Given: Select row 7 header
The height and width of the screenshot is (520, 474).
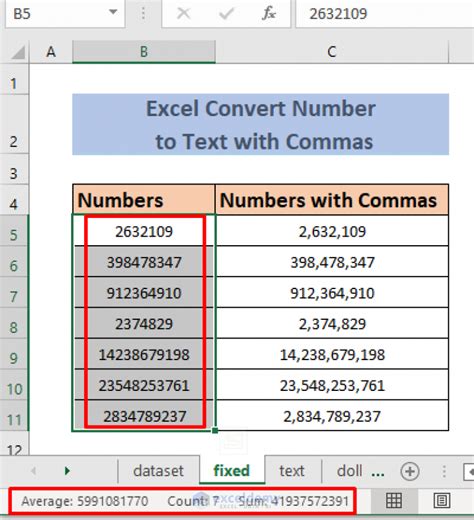Looking at the screenshot, I should tap(14, 292).
